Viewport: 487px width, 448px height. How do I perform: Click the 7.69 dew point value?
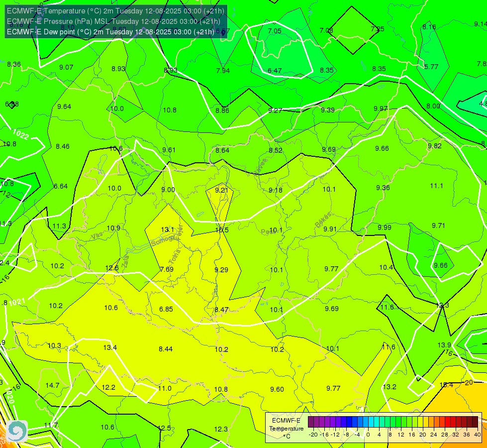[x=167, y=269]
